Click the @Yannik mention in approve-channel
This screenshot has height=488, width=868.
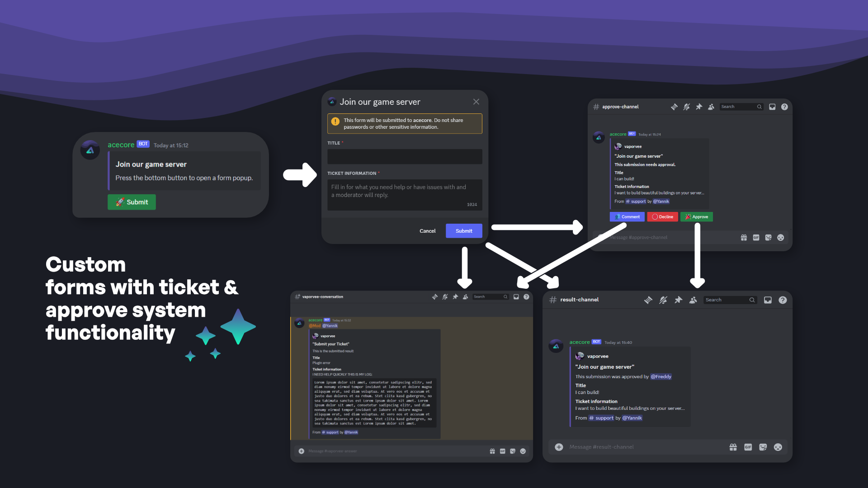coord(661,202)
